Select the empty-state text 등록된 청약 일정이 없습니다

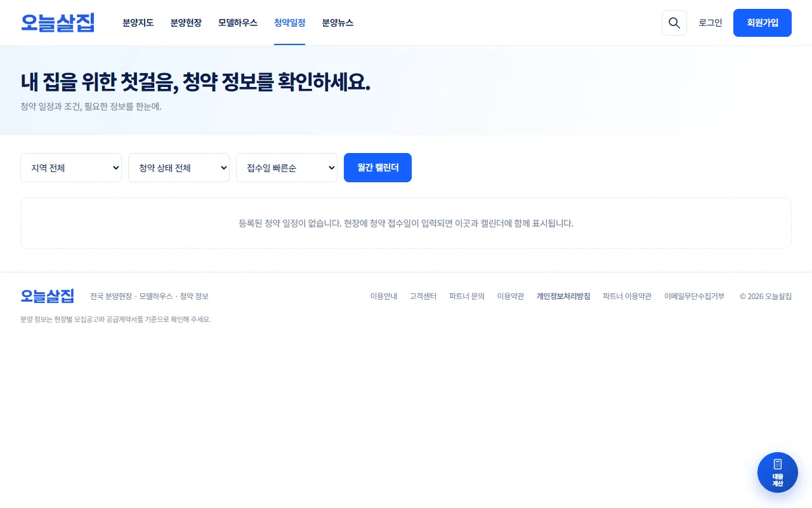(x=290, y=224)
